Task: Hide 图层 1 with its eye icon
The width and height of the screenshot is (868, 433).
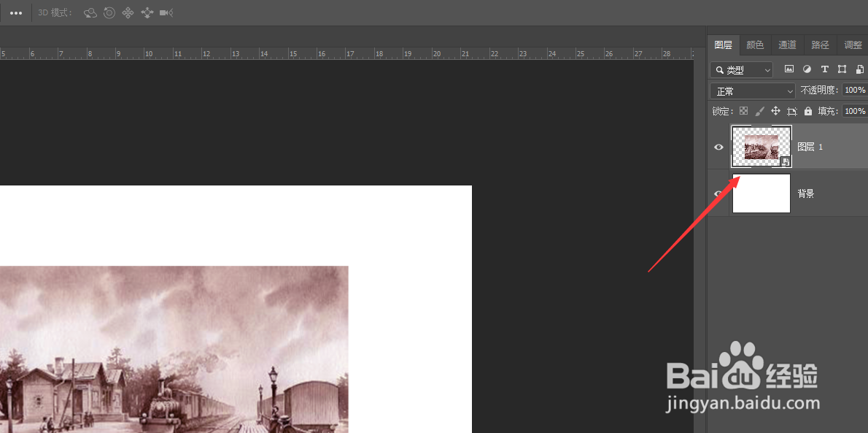Action: (x=718, y=147)
